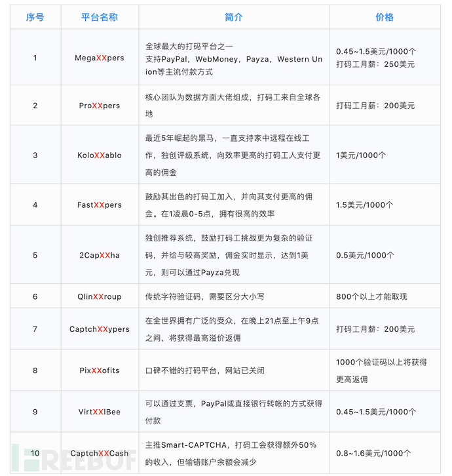Select the 2CapXXha platform name cell

pos(100,255)
